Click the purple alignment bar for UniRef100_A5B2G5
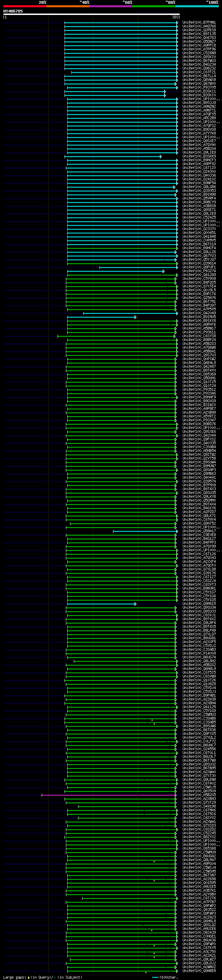Image resolution: width=222 pixels, height=980 pixels. [109, 795]
